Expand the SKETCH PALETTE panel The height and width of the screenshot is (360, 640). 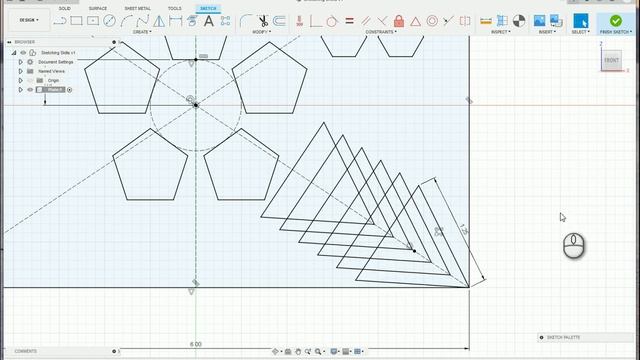(x=542, y=338)
